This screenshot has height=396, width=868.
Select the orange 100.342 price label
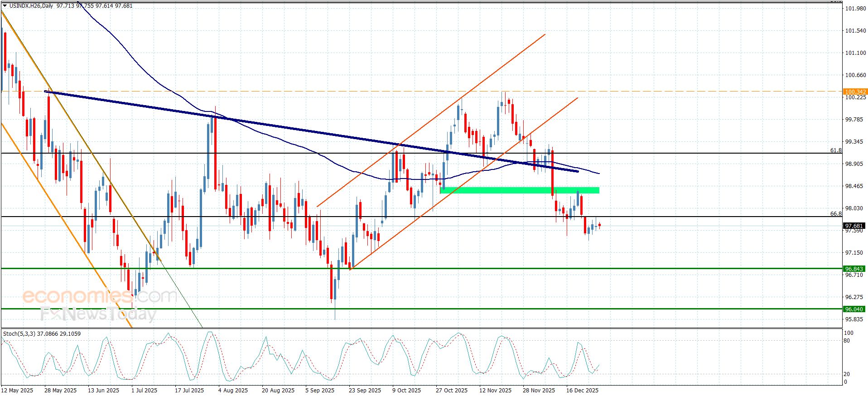tap(854, 92)
